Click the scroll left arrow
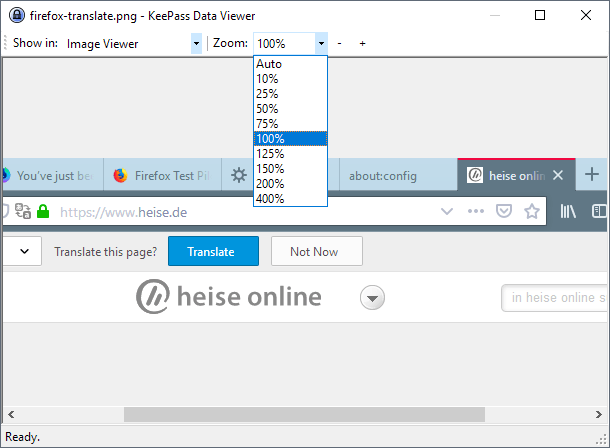This screenshot has width=610, height=448. (11, 414)
